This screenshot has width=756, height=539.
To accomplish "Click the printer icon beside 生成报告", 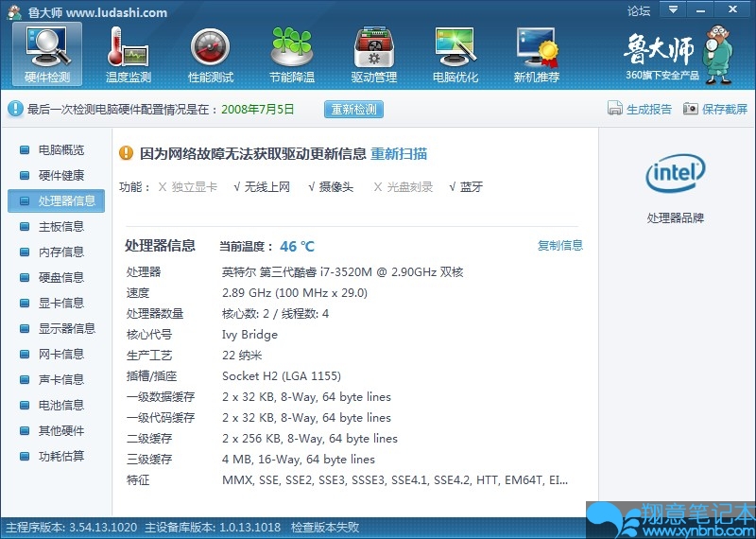I will (615, 109).
